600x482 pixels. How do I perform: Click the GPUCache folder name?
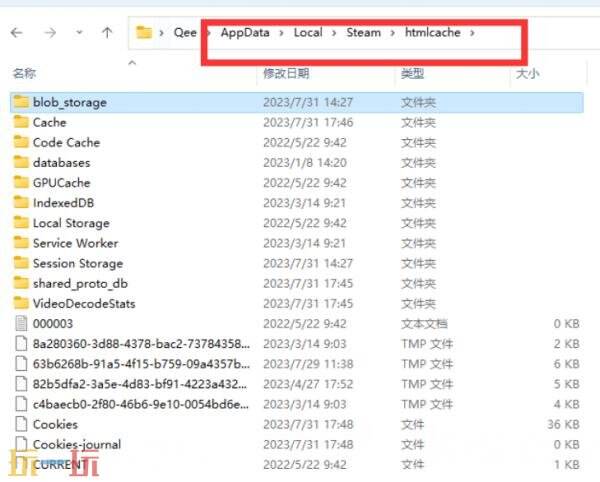pyautogui.click(x=62, y=183)
